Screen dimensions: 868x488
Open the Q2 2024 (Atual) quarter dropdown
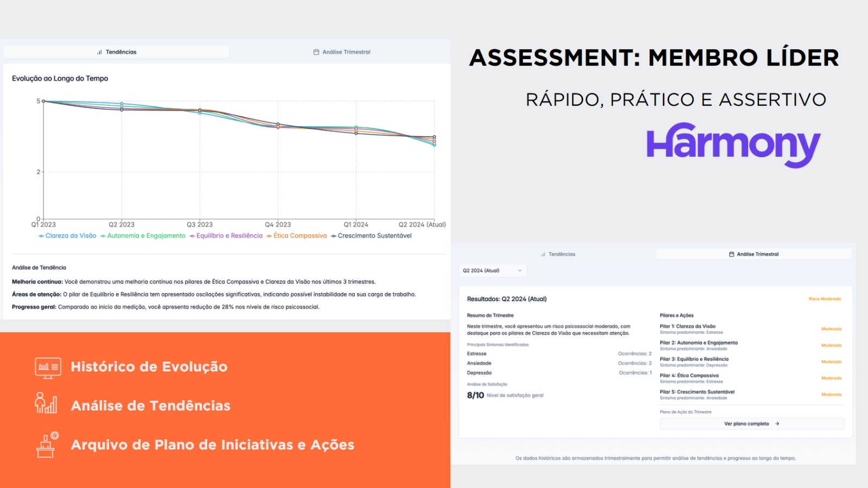[x=493, y=271]
